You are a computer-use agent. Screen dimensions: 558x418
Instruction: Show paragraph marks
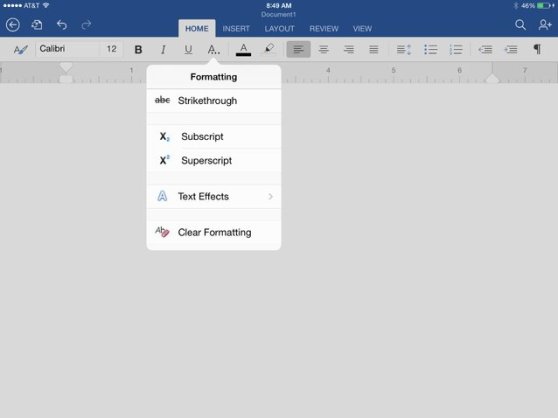pos(537,49)
